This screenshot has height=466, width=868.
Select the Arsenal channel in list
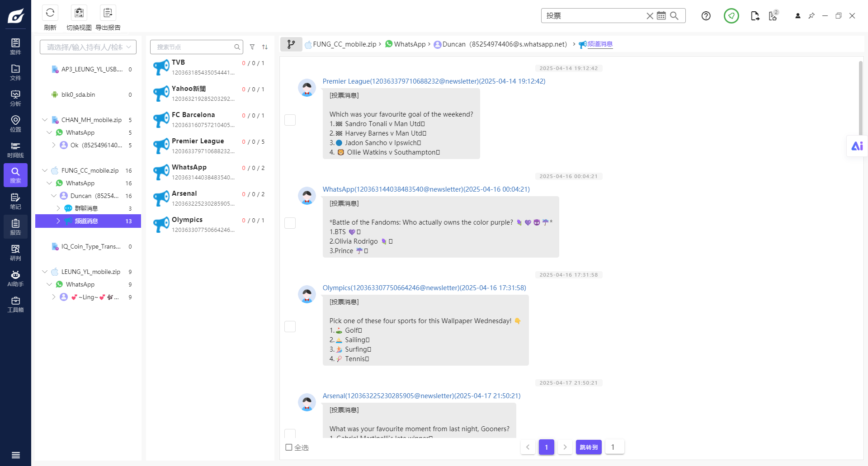(x=209, y=198)
